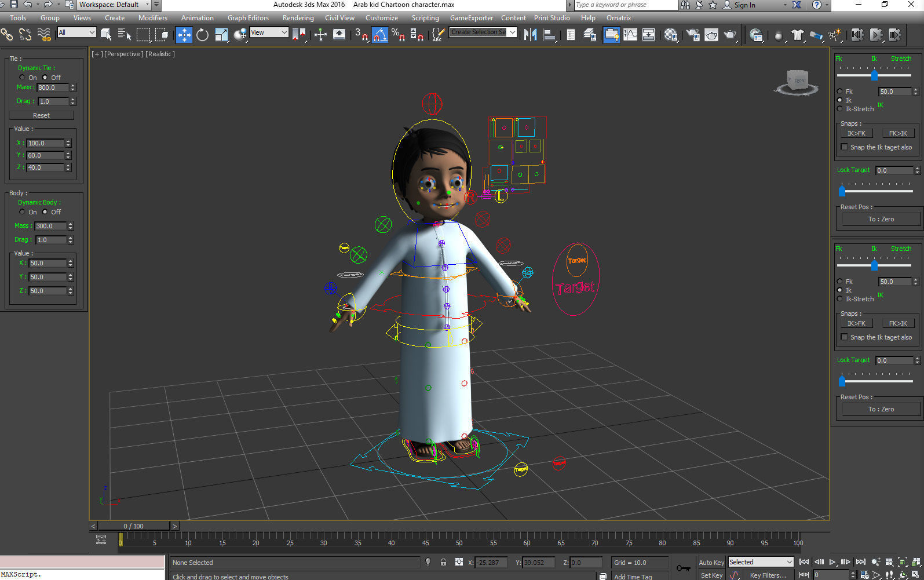Image resolution: width=924 pixels, height=580 pixels.
Task: Click the Tie Mass spinner arrows
Action: click(x=73, y=87)
